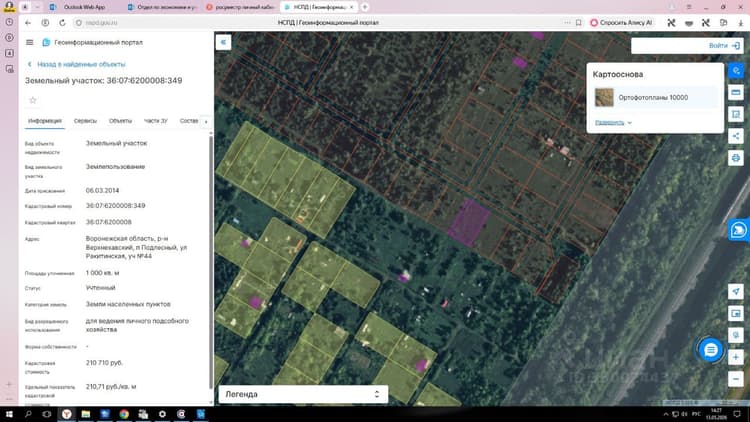The height and width of the screenshot is (422, 750).
Task: Open page options three-dots in address bar
Action: tap(567, 22)
